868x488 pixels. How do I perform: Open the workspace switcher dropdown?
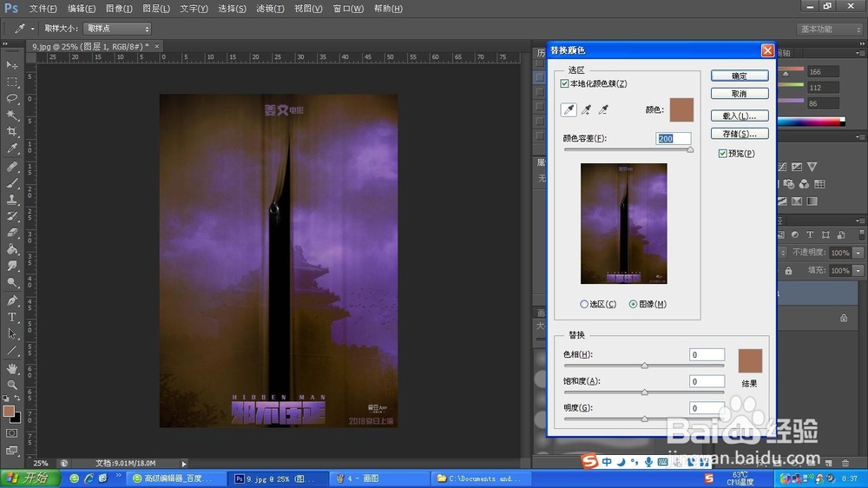pyautogui.click(x=830, y=29)
